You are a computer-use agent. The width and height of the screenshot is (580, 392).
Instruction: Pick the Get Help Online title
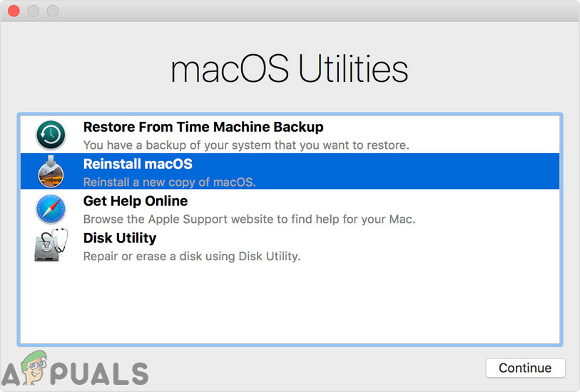136,202
